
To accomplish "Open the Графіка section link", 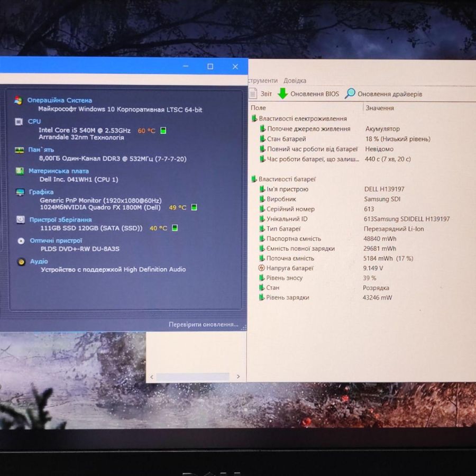I will (41, 192).
